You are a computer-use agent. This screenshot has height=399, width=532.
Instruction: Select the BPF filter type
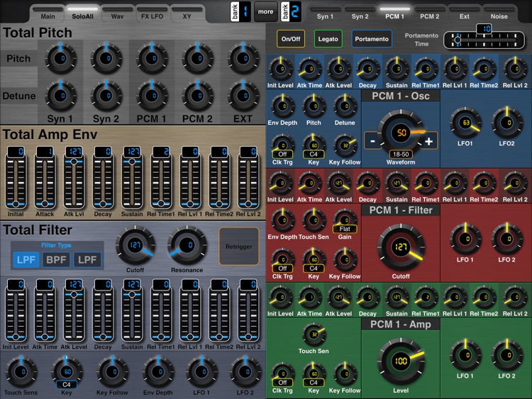pyautogui.click(x=56, y=259)
